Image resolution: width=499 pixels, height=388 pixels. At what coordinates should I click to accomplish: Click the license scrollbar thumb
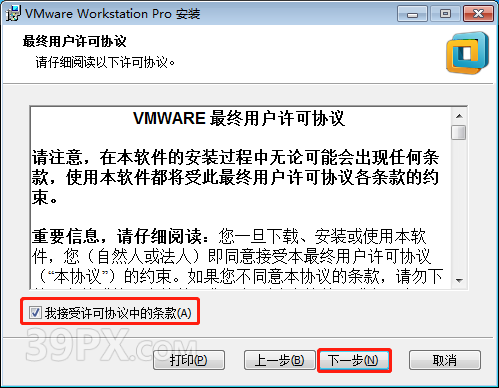coord(459,132)
